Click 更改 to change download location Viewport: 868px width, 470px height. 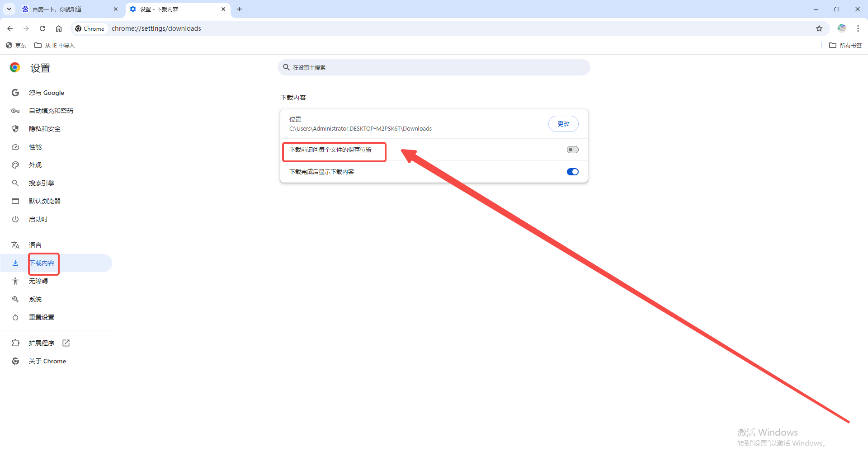[563, 124]
